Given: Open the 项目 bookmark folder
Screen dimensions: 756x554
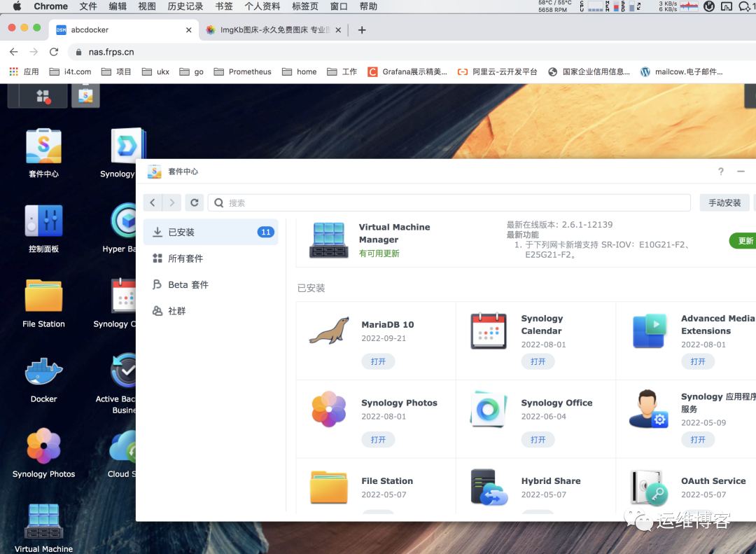Looking at the screenshot, I should coord(116,71).
